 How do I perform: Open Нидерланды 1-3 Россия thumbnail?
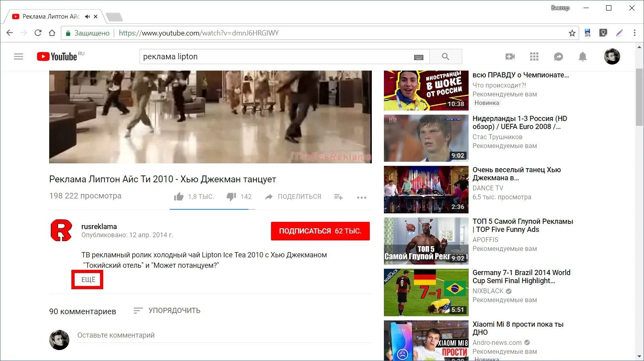tap(426, 138)
